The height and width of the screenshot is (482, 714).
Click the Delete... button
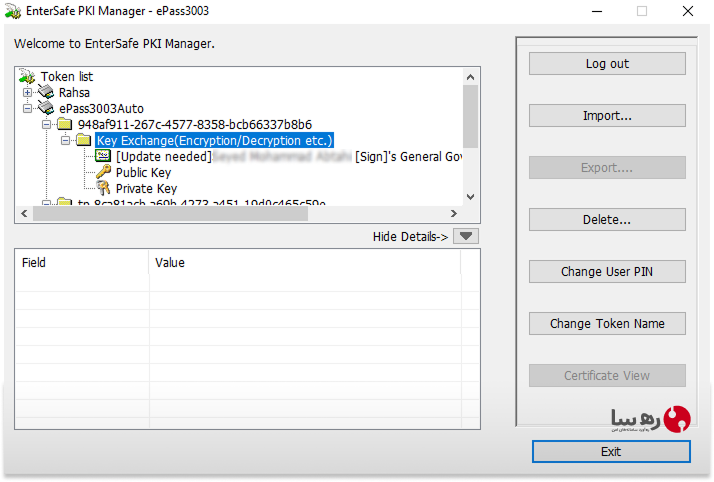click(x=607, y=219)
